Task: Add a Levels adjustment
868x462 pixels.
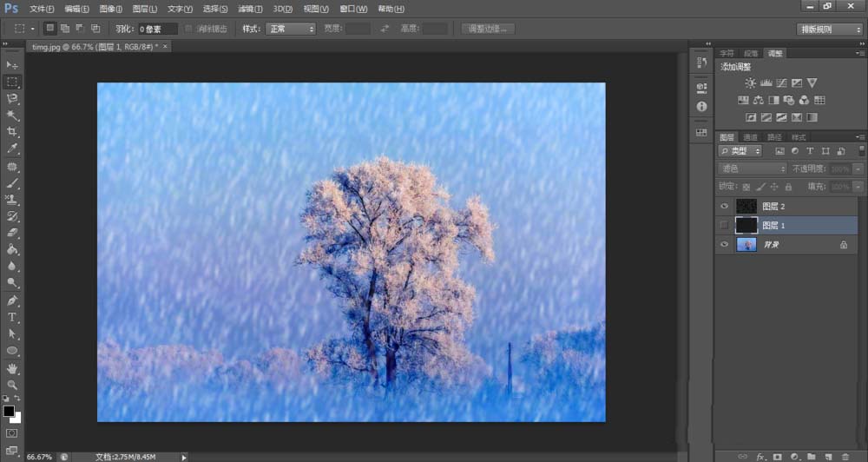Action: pos(766,83)
